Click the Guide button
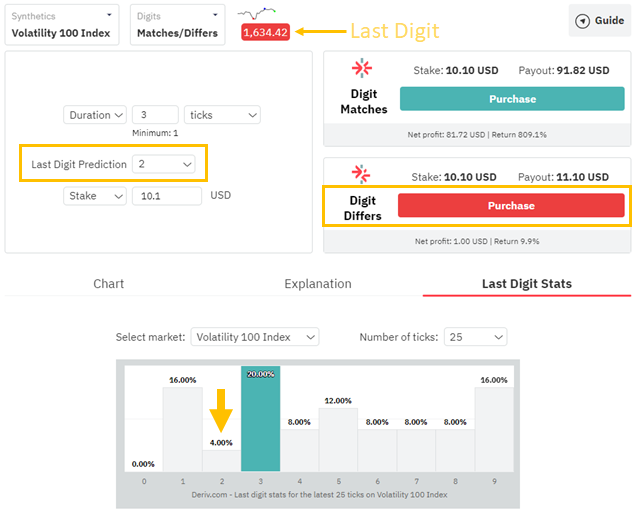Viewport: 634px width, 513px height. click(x=600, y=21)
